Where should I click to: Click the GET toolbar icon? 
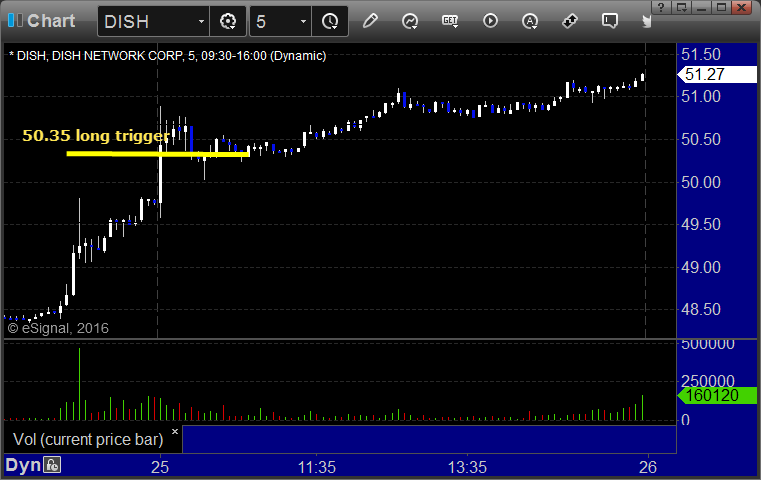click(x=450, y=21)
